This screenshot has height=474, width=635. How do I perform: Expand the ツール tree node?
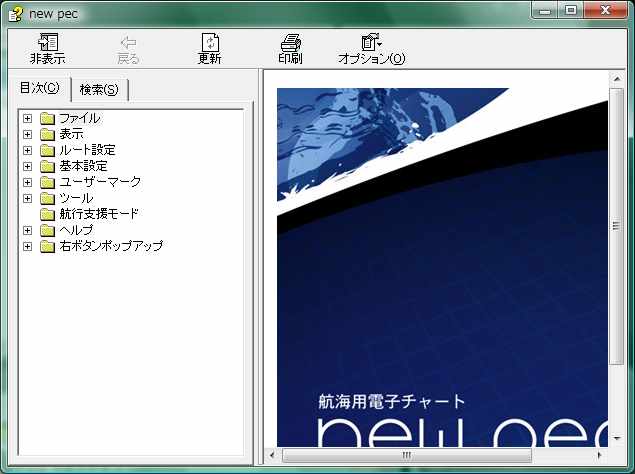click(27, 198)
